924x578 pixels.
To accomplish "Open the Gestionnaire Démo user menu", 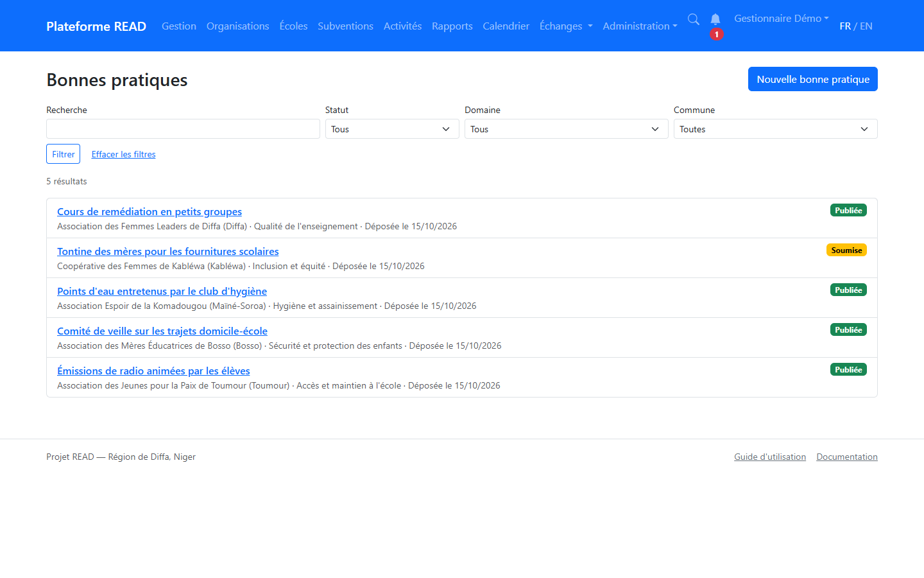I will click(x=782, y=19).
